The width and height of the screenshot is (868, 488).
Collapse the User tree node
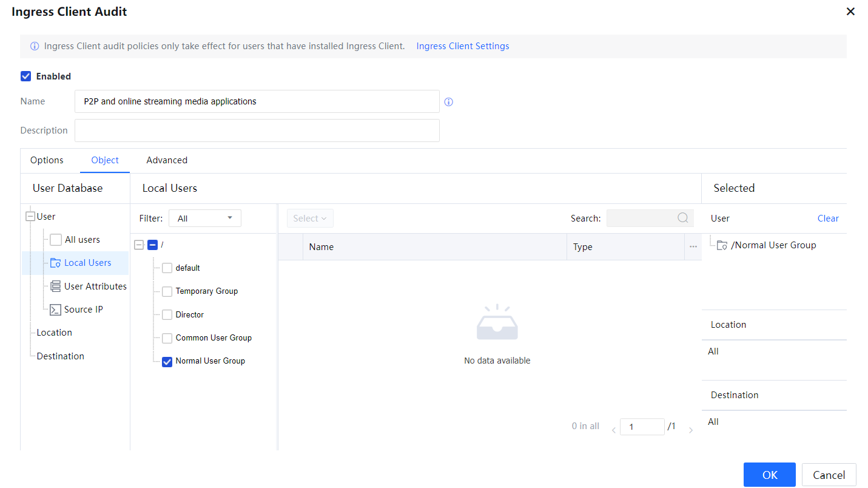click(30, 217)
